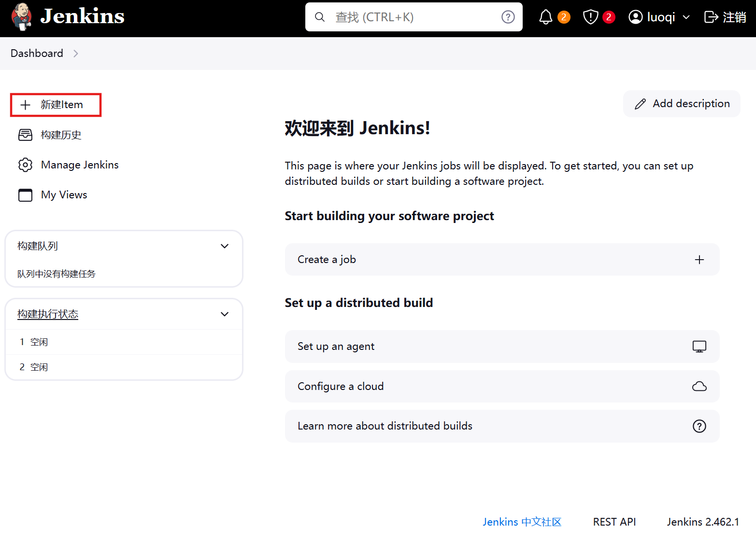The height and width of the screenshot is (542, 756).
Task: Click the Add description button
Action: pos(682,104)
